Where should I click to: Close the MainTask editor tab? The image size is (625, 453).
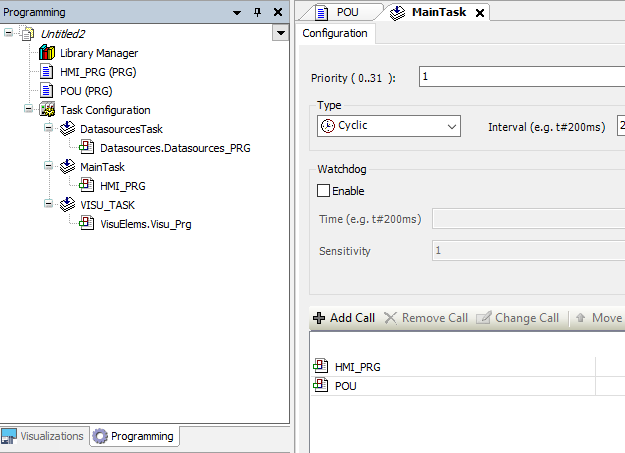[x=479, y=13]
